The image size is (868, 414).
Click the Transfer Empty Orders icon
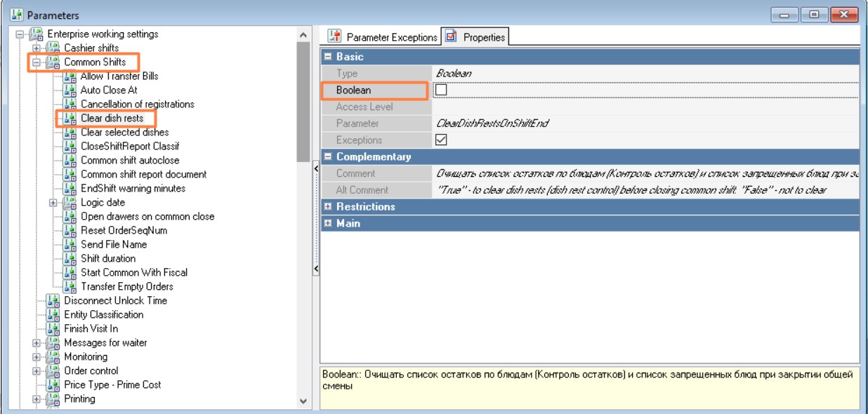pyautogui.click(x=69, y=286)
